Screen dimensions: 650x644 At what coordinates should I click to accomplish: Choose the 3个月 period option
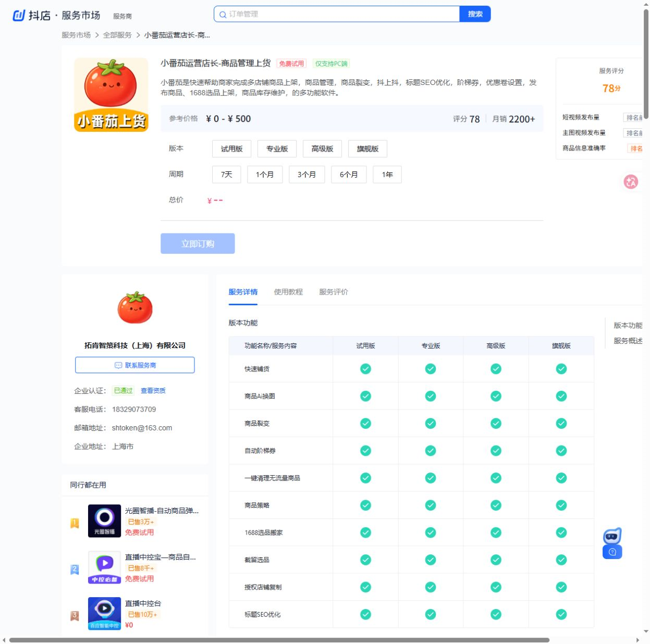(306, 175)
